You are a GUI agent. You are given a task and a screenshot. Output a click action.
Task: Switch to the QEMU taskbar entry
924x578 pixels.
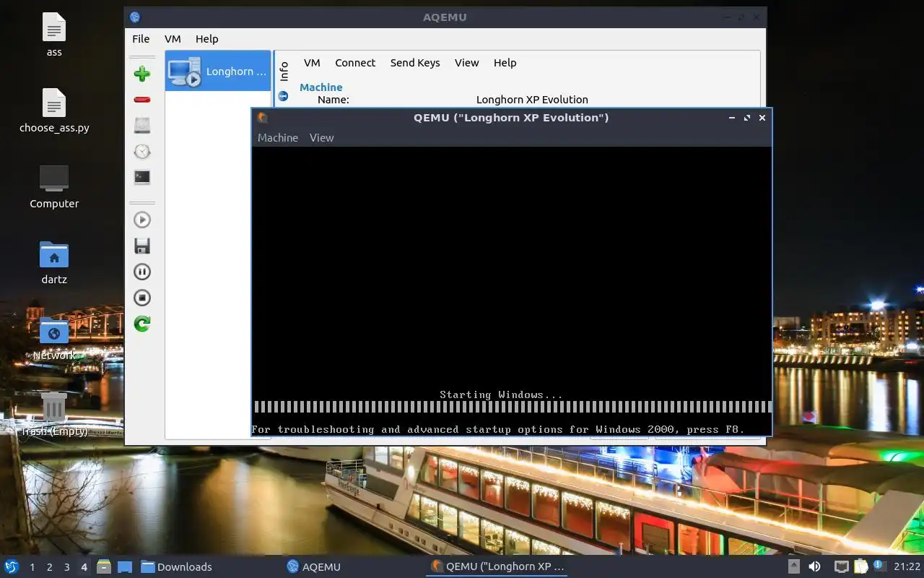497,567
